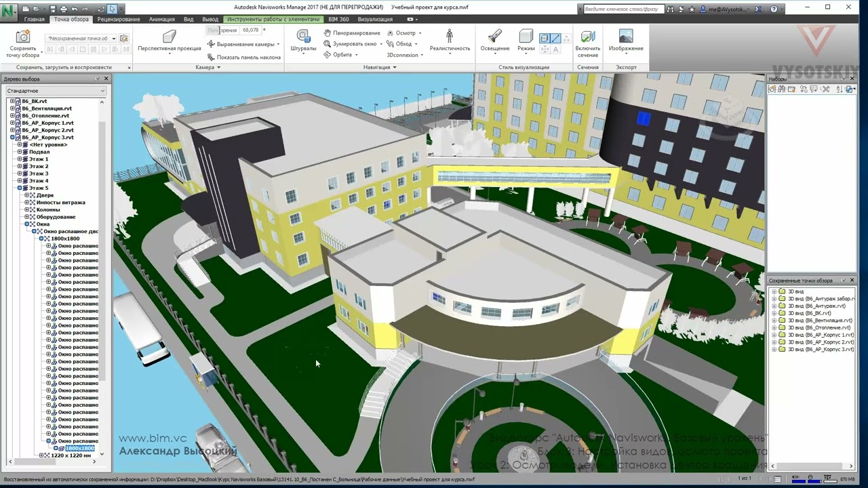Open the Вывод ribbon tab

[x=210, y=20]
